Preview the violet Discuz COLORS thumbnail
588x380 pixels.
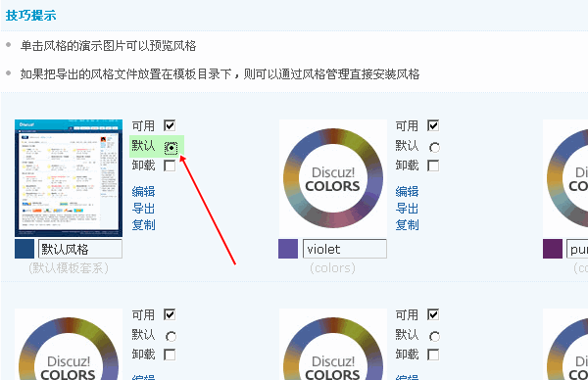tap(333, 178)
